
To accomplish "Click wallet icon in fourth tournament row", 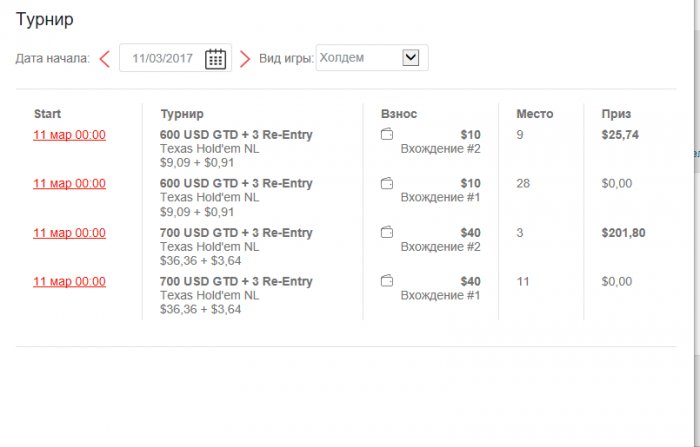I will (387, 281).
